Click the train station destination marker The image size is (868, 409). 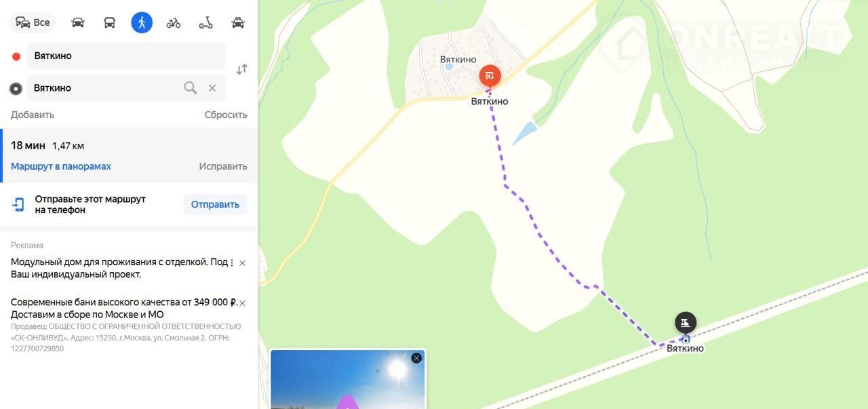[686, 322]
